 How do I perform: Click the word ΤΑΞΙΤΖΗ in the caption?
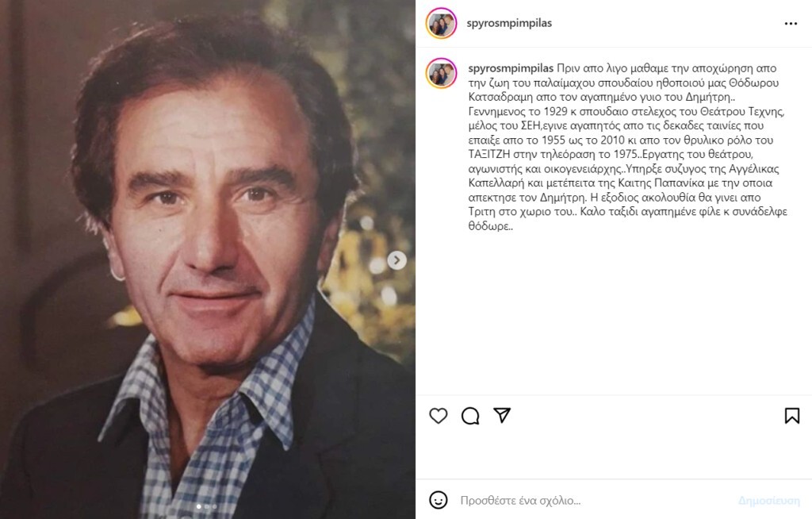point(489,155)
